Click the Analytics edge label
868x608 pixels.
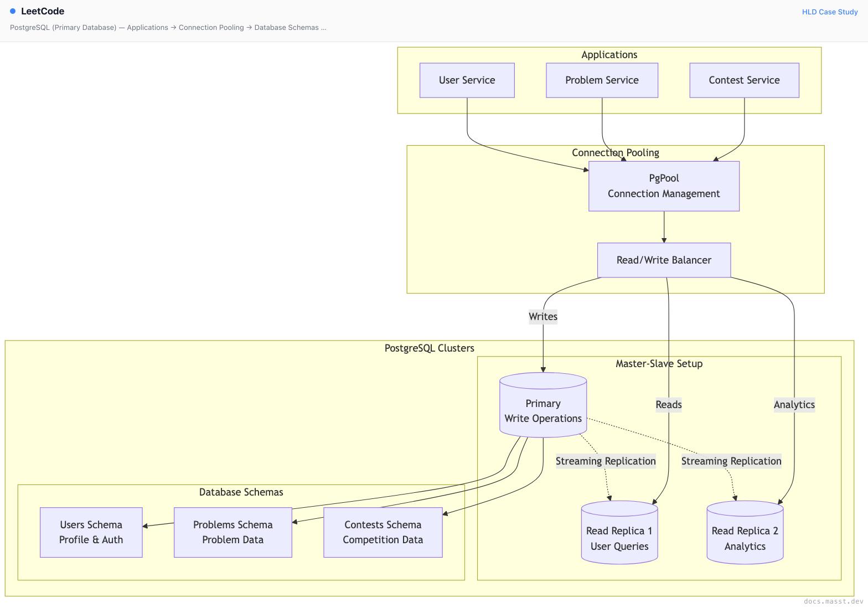click(x=794, y=405)
